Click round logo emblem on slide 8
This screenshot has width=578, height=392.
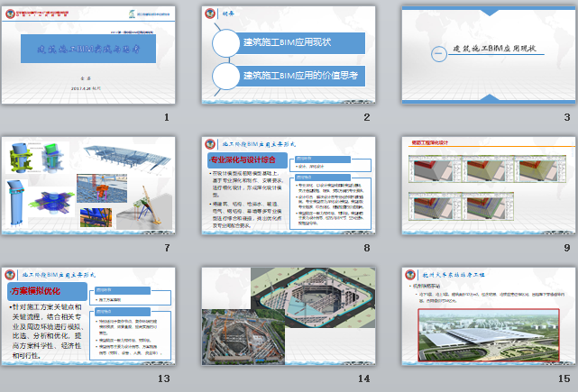coord(210,144)
